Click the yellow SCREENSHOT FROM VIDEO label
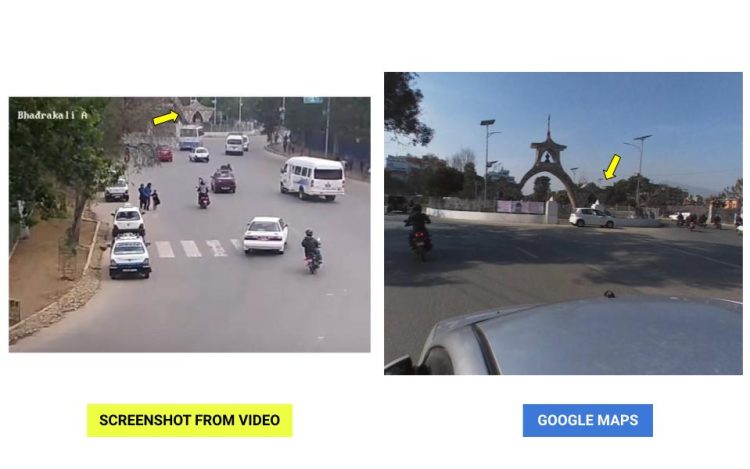Viewport: 750px width, 469px height. 189,420
